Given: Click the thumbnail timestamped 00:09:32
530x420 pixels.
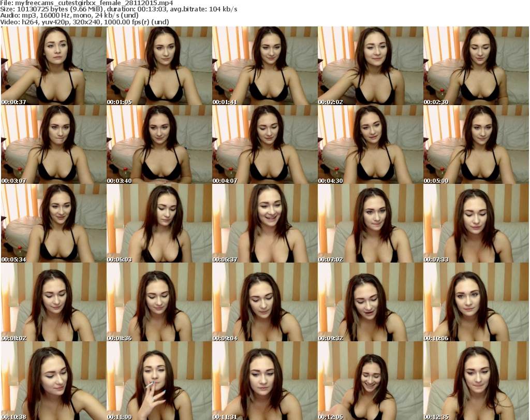Looking at the screenshot, I should [371, 302].
